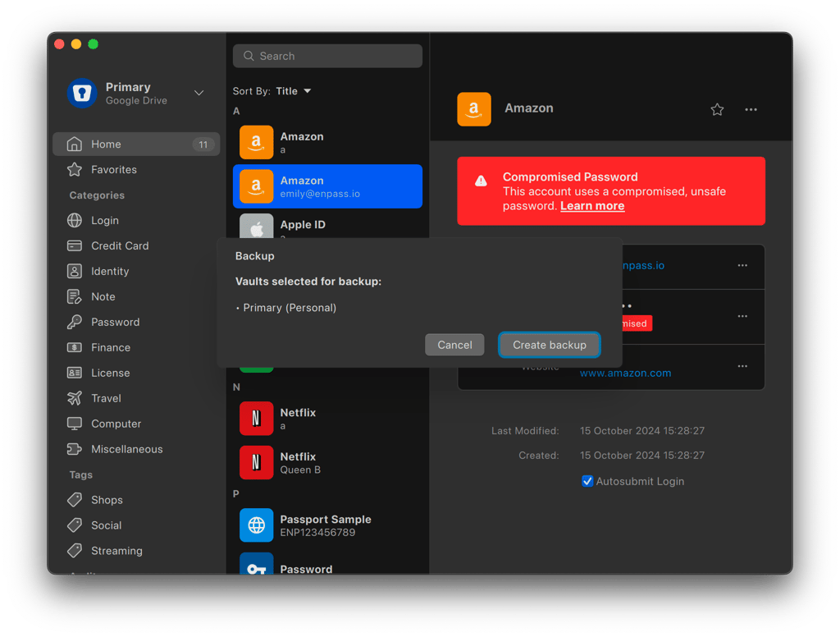Click the License category icon

coord(75,373)
